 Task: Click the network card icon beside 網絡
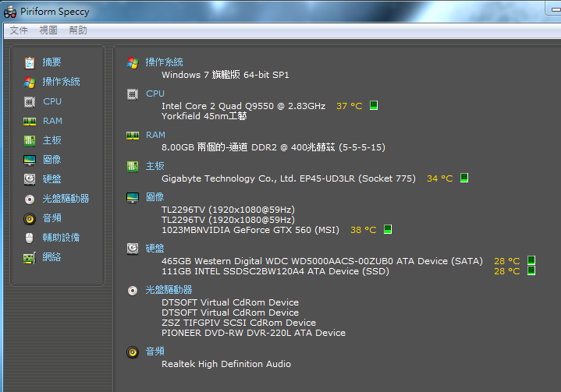tap(30, 258)
